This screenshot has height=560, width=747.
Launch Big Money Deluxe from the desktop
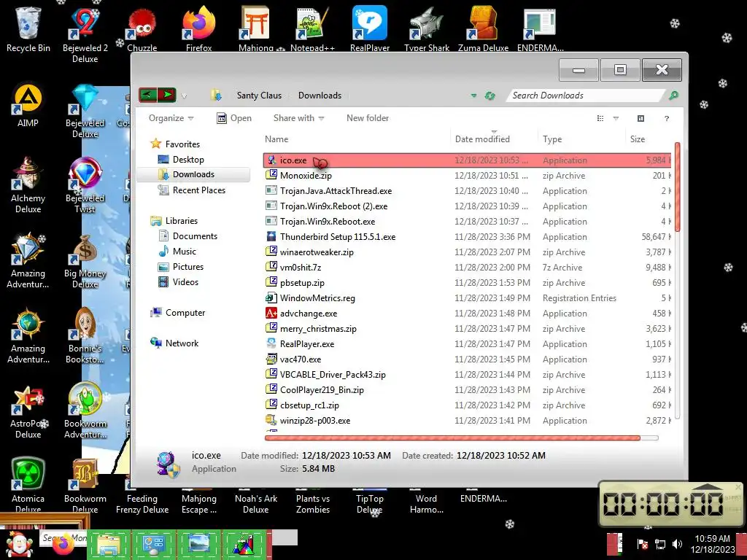[x=85, y=261]
